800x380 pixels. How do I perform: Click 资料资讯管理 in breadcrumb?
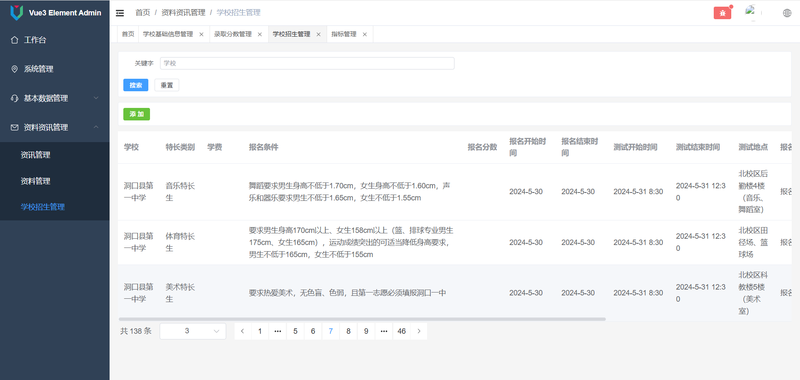coord(183,13)
